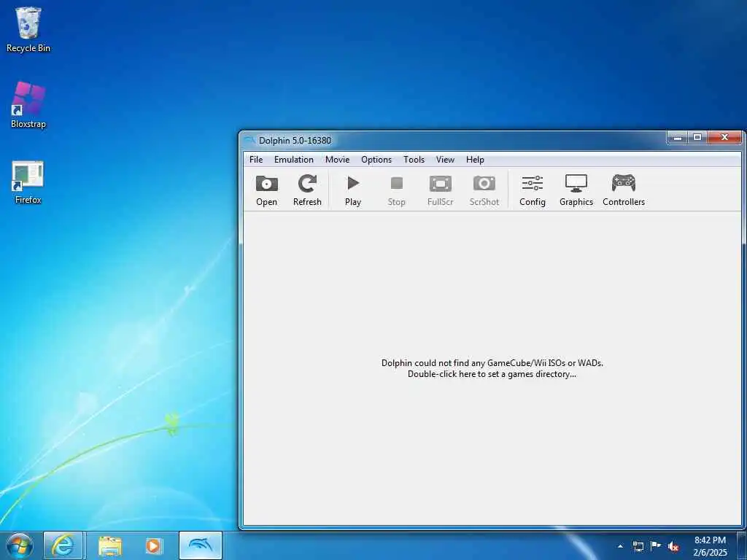Open the Emulation menu
The image size is (747, 560).
tap(293, 160)
